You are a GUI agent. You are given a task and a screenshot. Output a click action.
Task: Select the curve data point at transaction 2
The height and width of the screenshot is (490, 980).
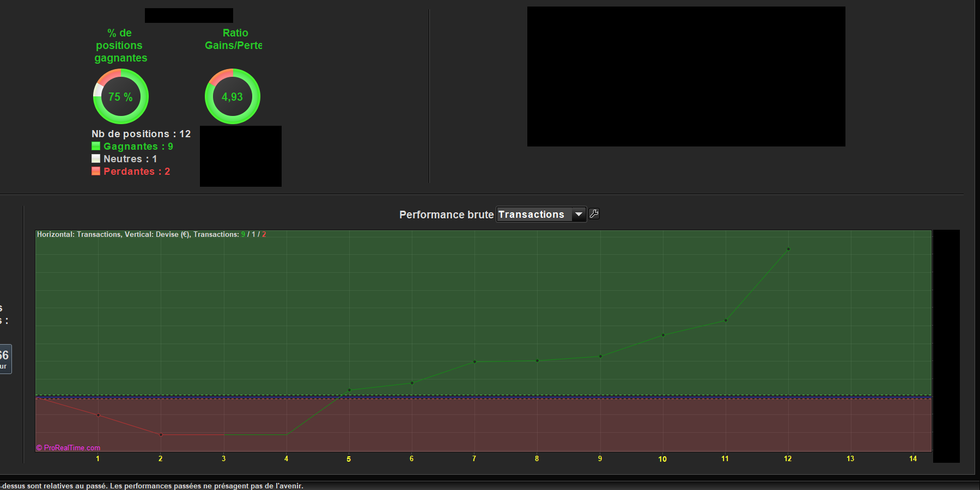pyautogui.click(x=161, y=434)
